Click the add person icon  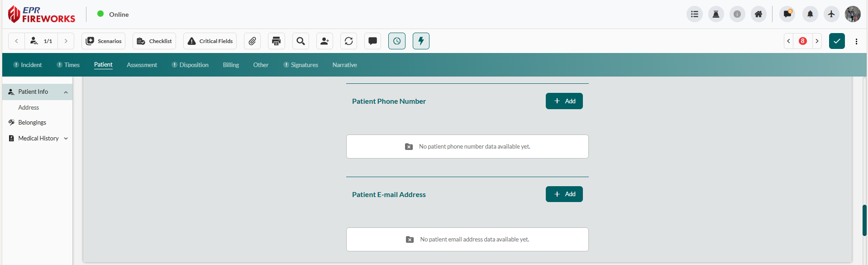(324, 41)
